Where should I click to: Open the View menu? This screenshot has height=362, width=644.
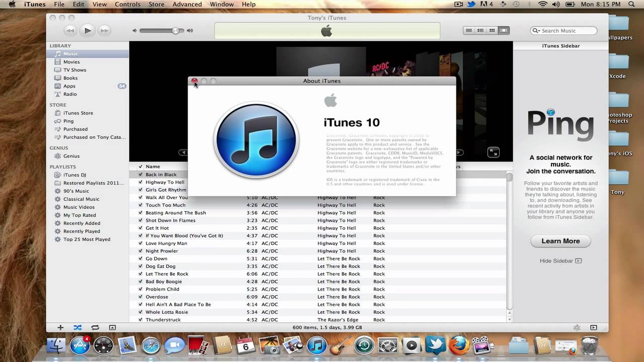[100, 5]
